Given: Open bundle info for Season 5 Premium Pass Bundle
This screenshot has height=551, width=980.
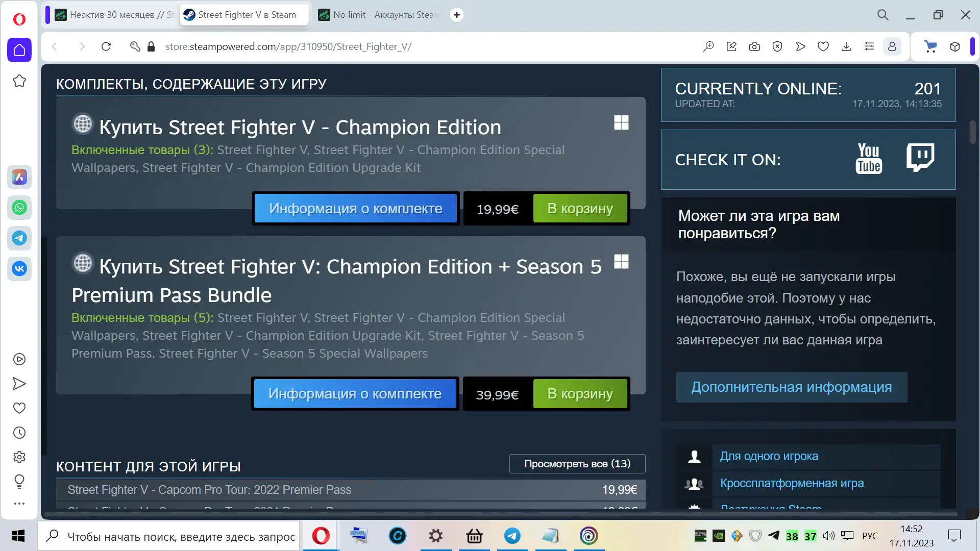Looking at the screenshot, I should point(355,394).
